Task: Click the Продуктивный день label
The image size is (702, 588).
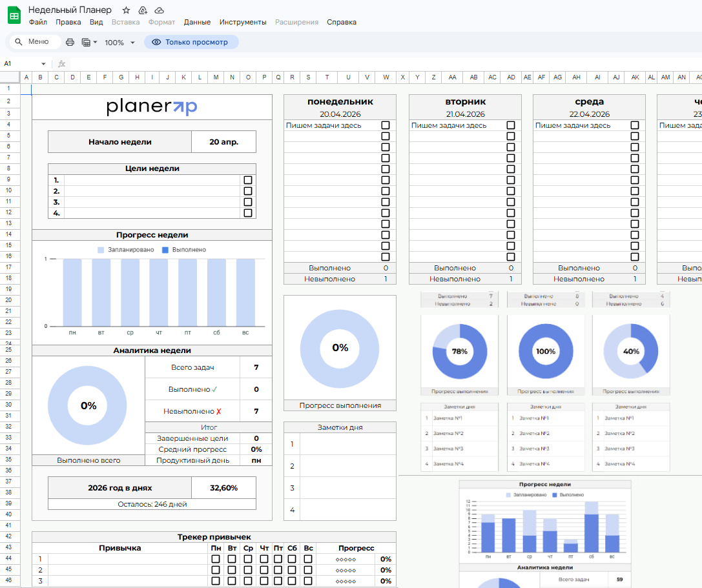Action: [x=192, y=460]
